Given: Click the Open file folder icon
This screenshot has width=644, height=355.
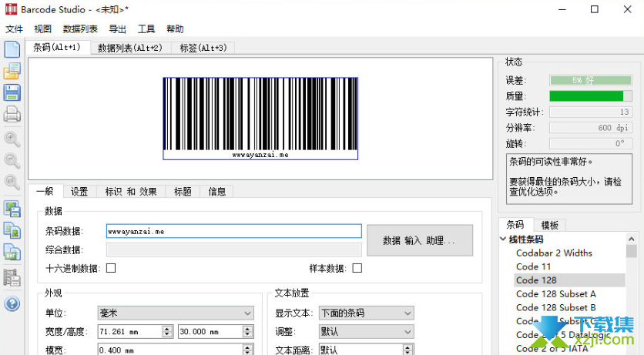Looking at the screenshot, I should point(12,71).
